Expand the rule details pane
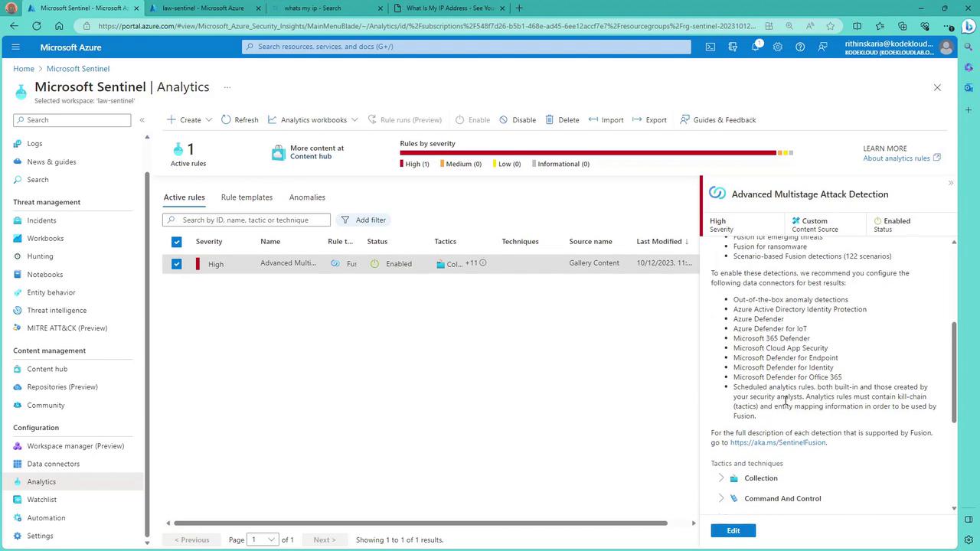The width and height of the screenshot is (980, 551). (951, 183)
